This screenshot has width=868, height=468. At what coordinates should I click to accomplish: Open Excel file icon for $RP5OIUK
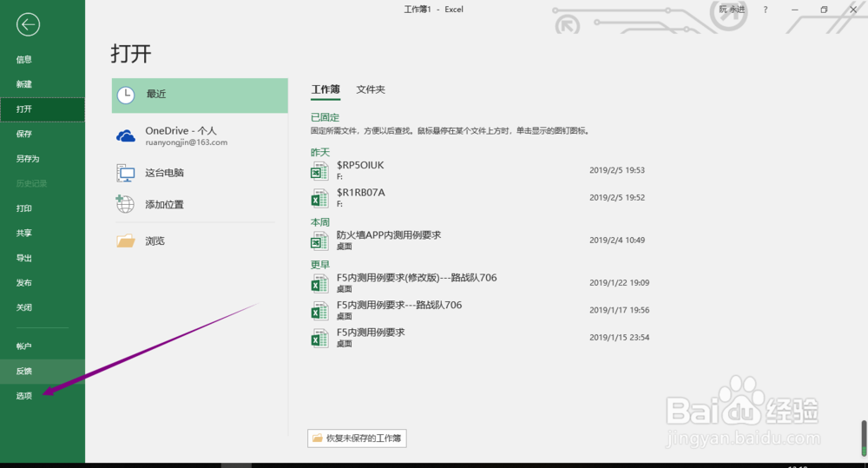[x=319, y=170]
